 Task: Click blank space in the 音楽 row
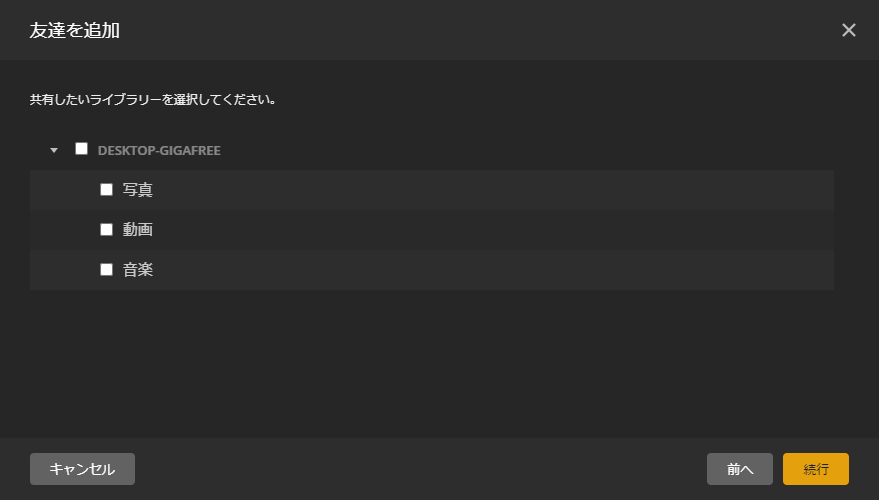[493, 270]
